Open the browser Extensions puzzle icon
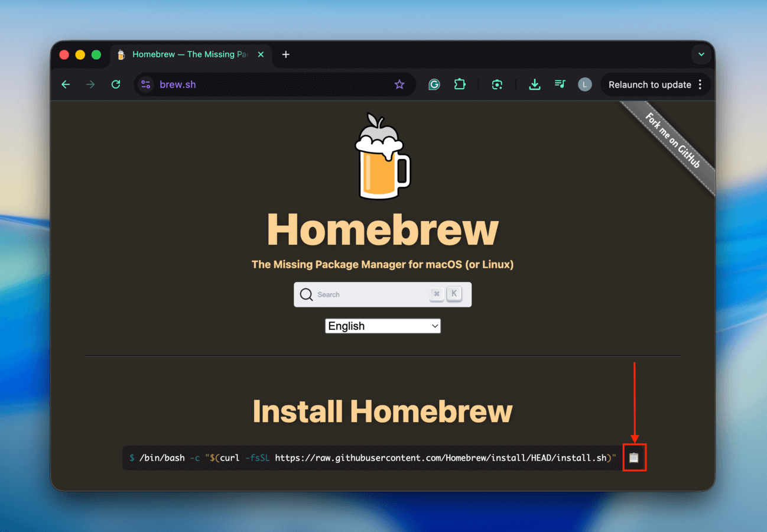 click(x=460, y=85)
